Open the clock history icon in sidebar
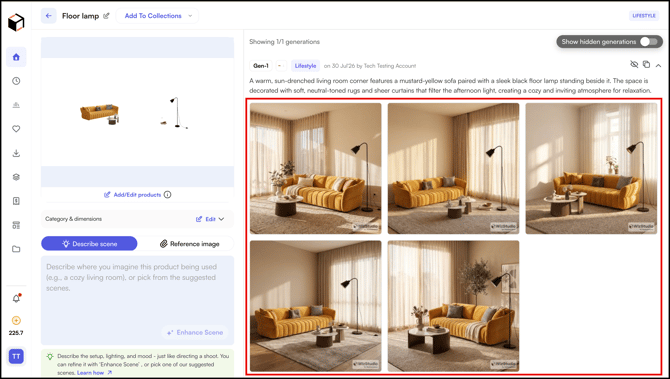The image size is (670, 379). (x=16, y=81)
